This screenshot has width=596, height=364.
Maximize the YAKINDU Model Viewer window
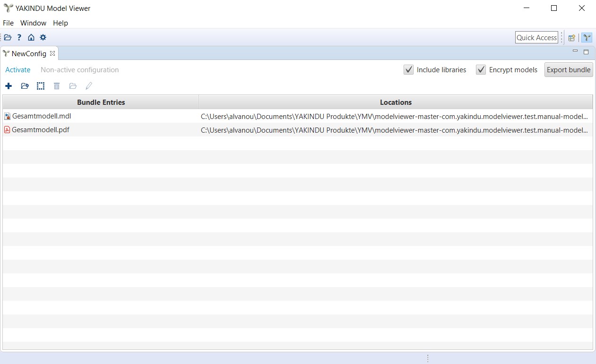click(554, 8)
